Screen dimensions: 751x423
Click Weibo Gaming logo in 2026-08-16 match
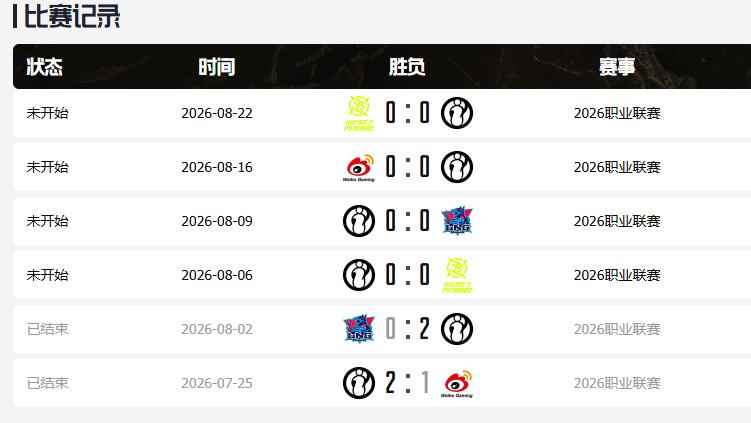click(359, 167)
